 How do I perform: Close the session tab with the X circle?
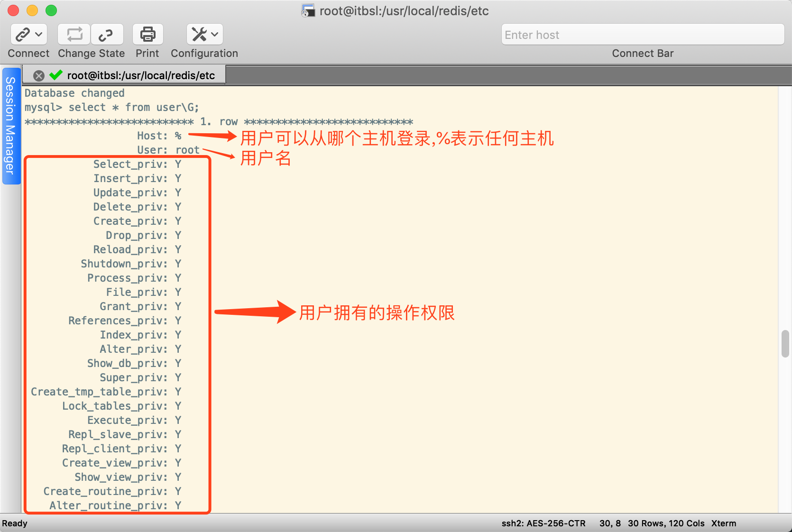pos(38,75)
